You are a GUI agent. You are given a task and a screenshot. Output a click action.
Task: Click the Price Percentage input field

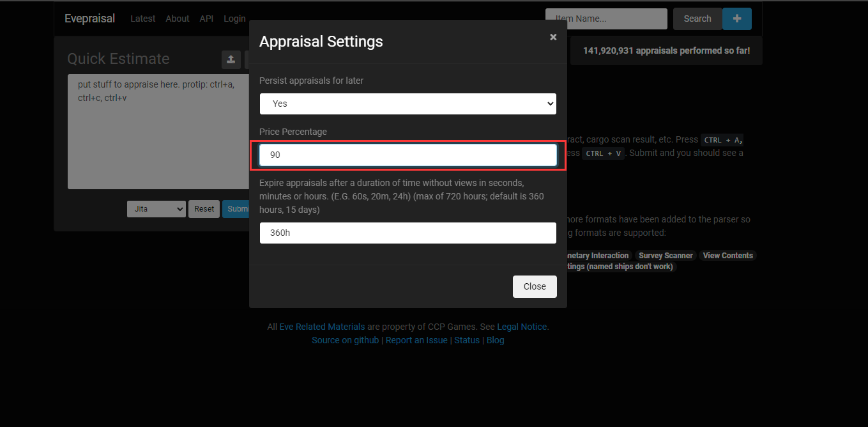tap(407, 155)
